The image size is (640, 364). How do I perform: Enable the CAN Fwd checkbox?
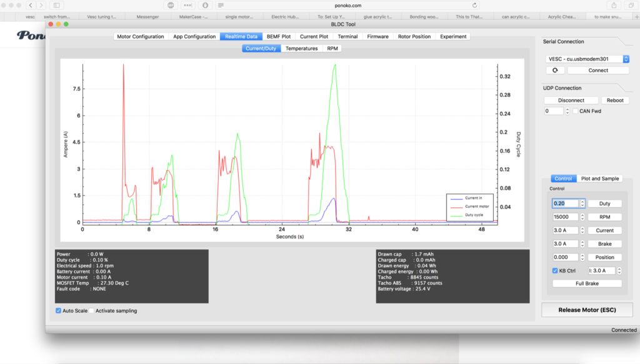click(x=576, y=111)
